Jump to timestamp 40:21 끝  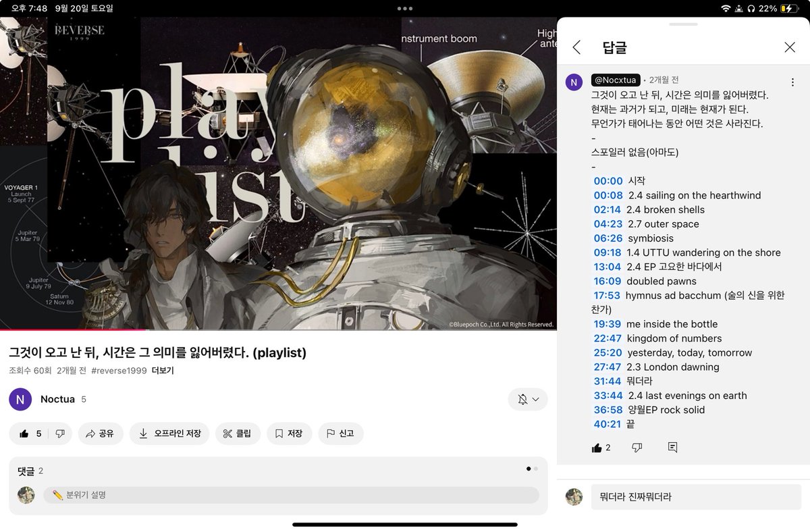coord(607,424)
